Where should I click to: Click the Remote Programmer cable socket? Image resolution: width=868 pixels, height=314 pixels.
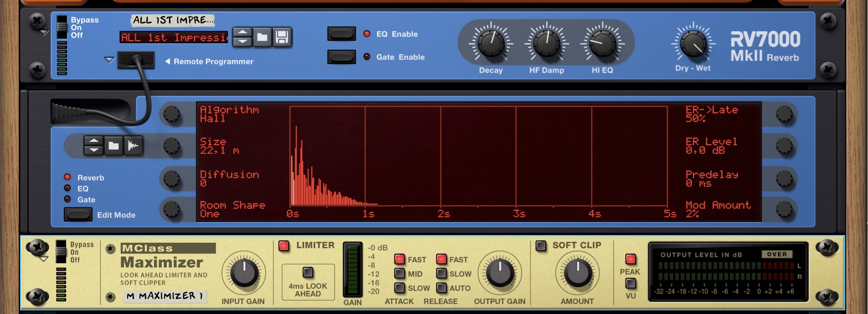pos(136,60)
